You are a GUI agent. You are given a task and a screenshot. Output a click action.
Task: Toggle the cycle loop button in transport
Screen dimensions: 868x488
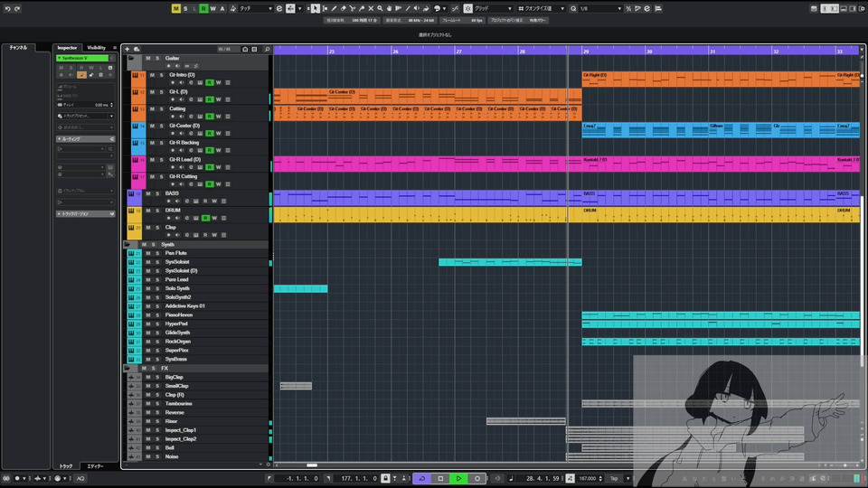(421, 478)
